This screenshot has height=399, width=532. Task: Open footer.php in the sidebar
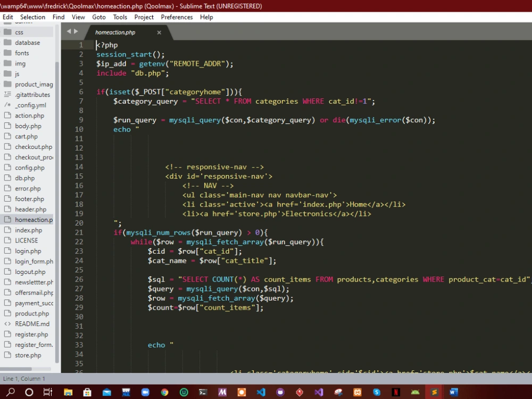(x=29, y=199)
